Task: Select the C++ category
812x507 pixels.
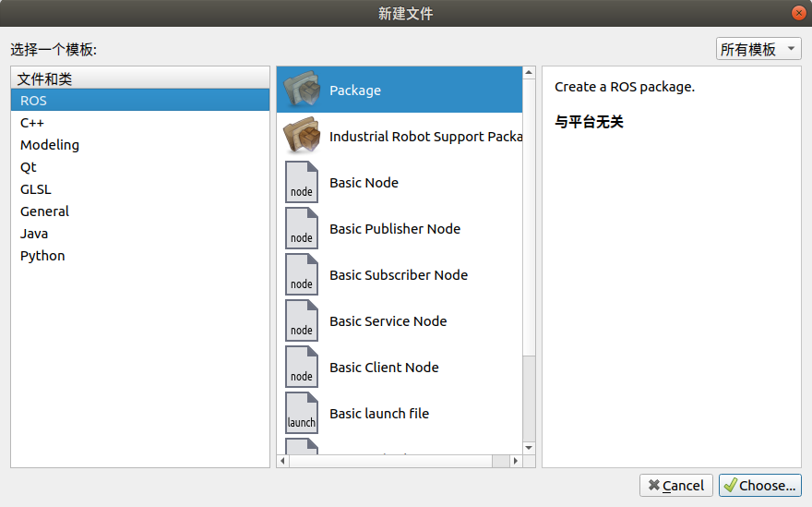Action: (140, 122)
